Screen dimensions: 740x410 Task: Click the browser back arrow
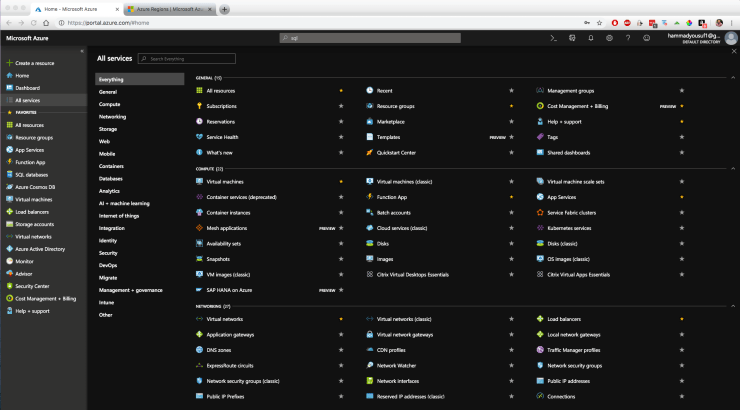(9, 23)
